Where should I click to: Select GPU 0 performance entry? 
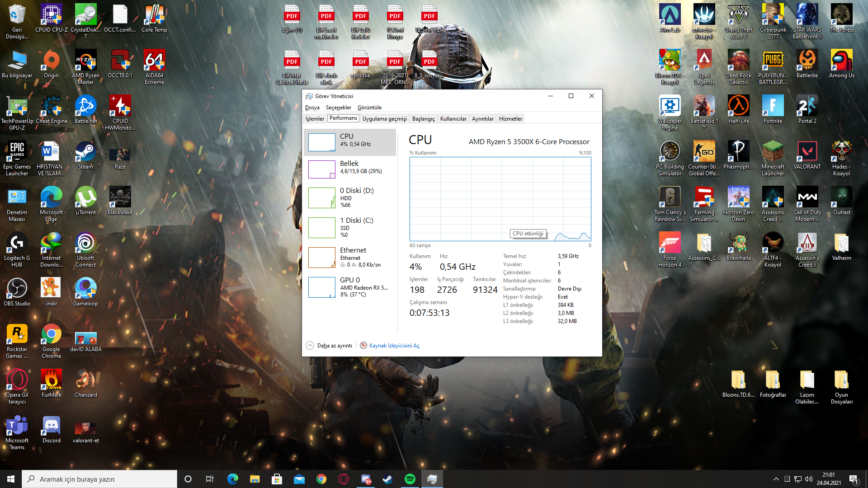(x=350, y=287)
